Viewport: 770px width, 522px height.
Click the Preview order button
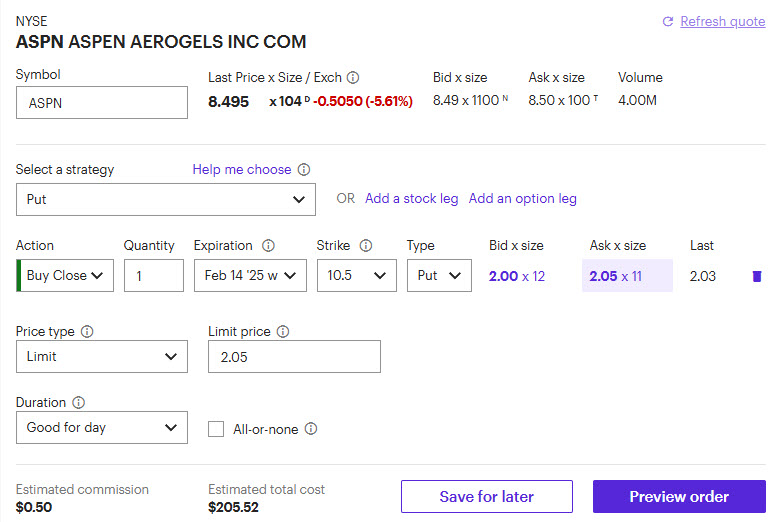coord(679,497)
